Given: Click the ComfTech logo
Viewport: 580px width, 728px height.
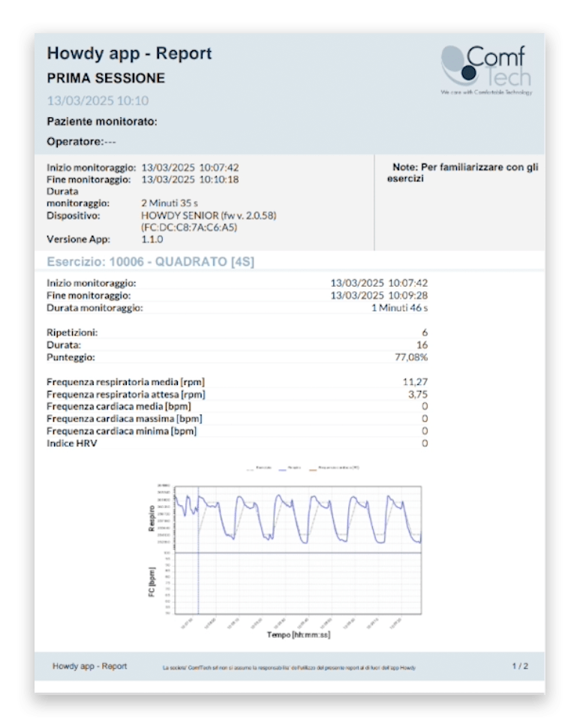Looking at the screenshot, I should (486, 70).
